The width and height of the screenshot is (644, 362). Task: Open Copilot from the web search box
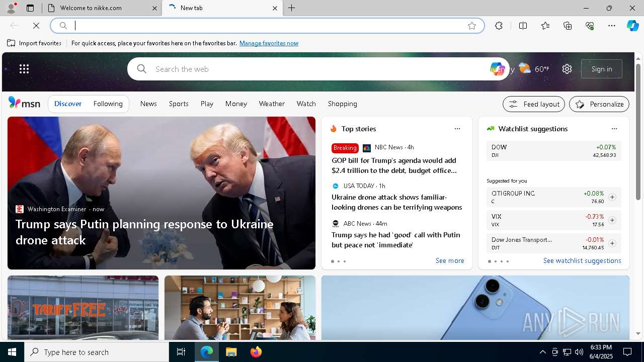[x=497, y=69]
